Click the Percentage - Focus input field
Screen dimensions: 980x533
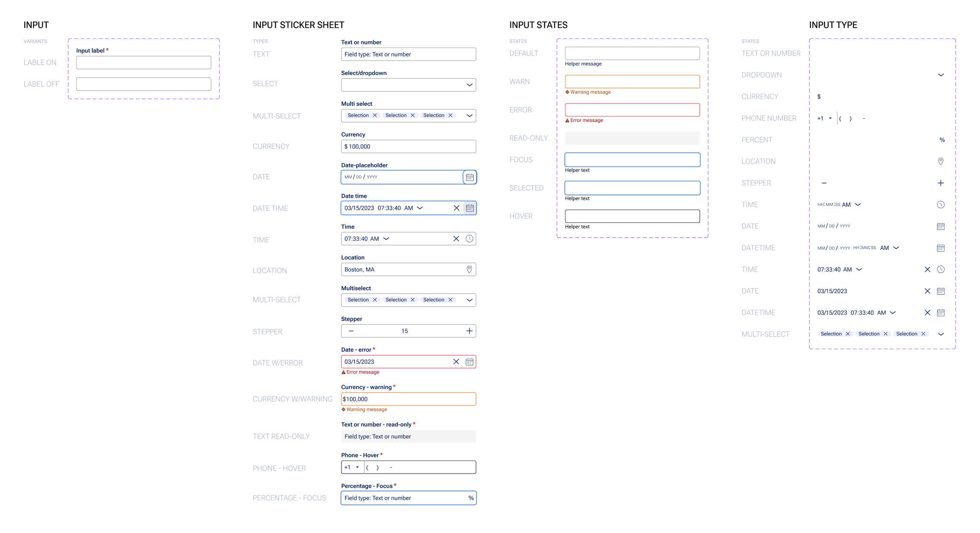click(404, 498)
